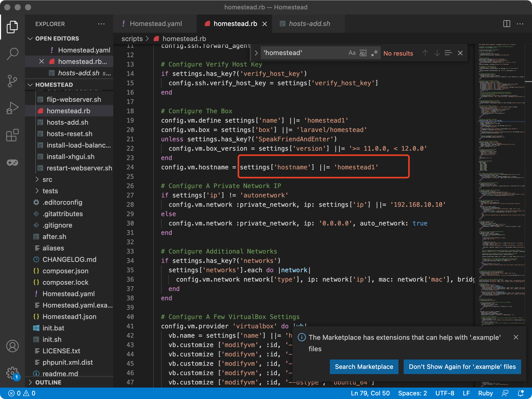The width and height of the screenshot is (532, 399).
Task: Open the Manage gear icon
Action: (12, 373)
